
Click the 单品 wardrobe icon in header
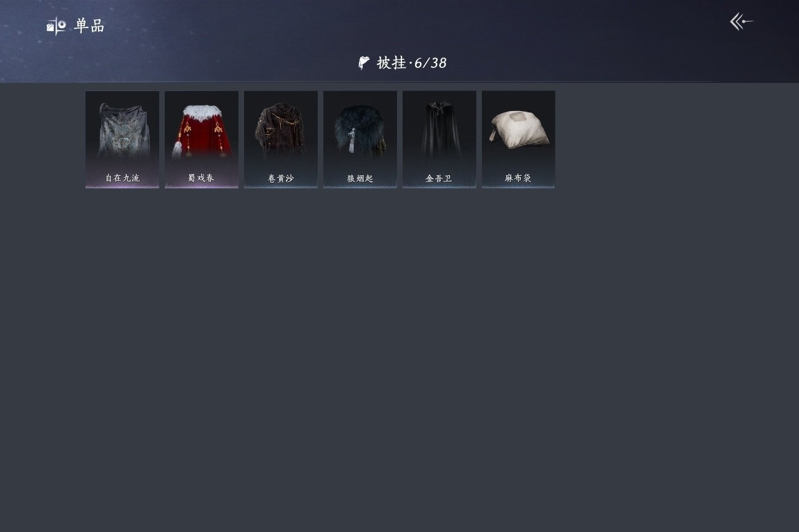pyautogui.click(x=56, y=26)
